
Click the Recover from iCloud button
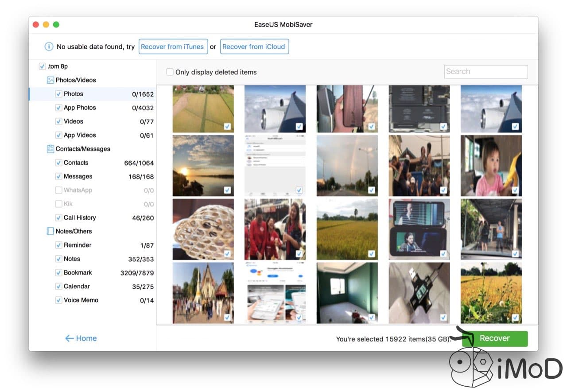pos(254,47)
